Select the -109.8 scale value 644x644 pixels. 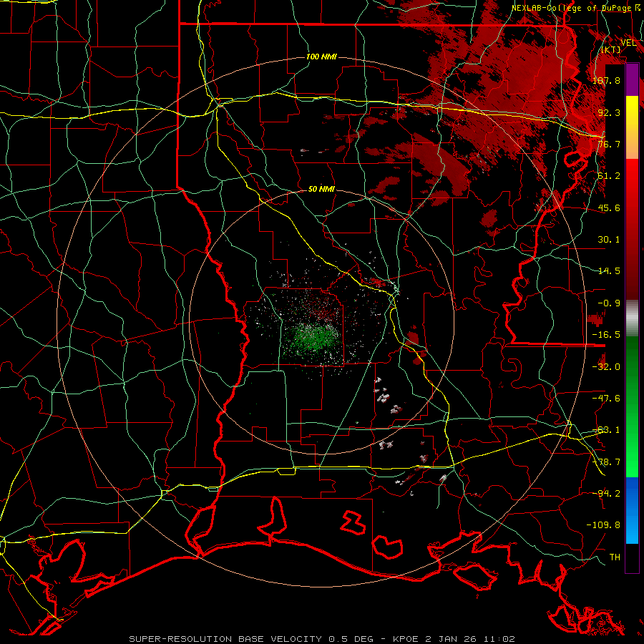click(x=603, y=525)
